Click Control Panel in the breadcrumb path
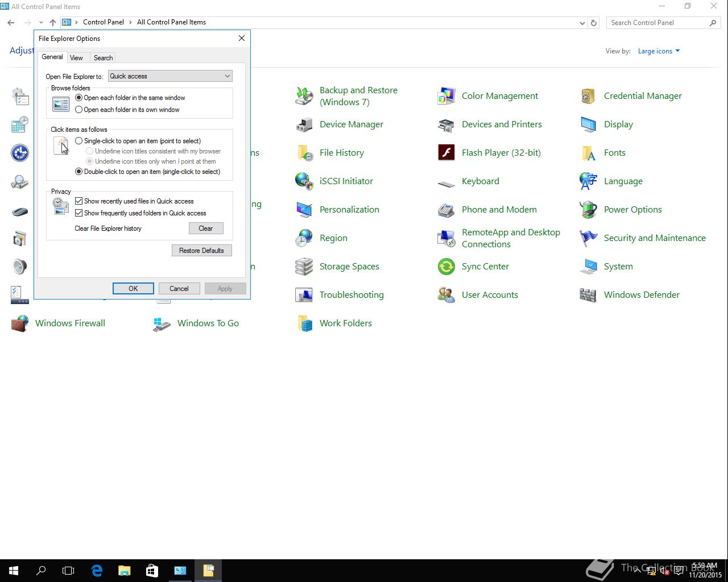This screenshot has width=728, height=582. point(104,22)
